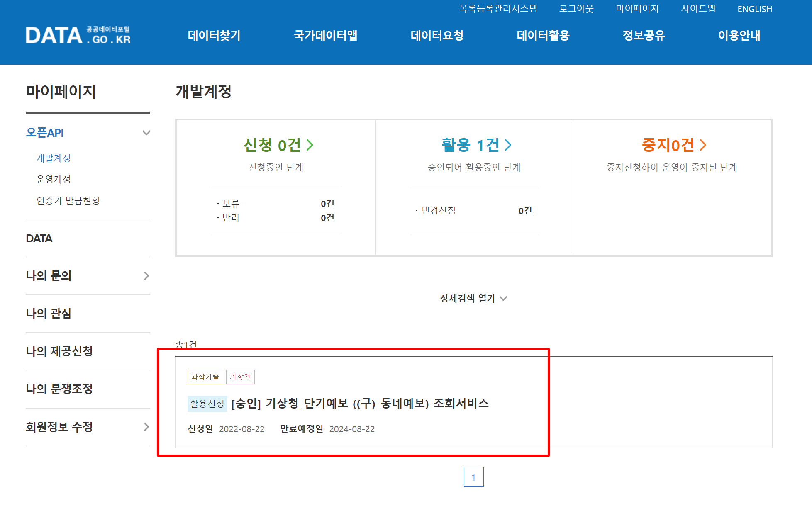Viewport: 812px width, 511px height.
Task: Open the 데이터활용 top menu
Action: tap(543, 36)
